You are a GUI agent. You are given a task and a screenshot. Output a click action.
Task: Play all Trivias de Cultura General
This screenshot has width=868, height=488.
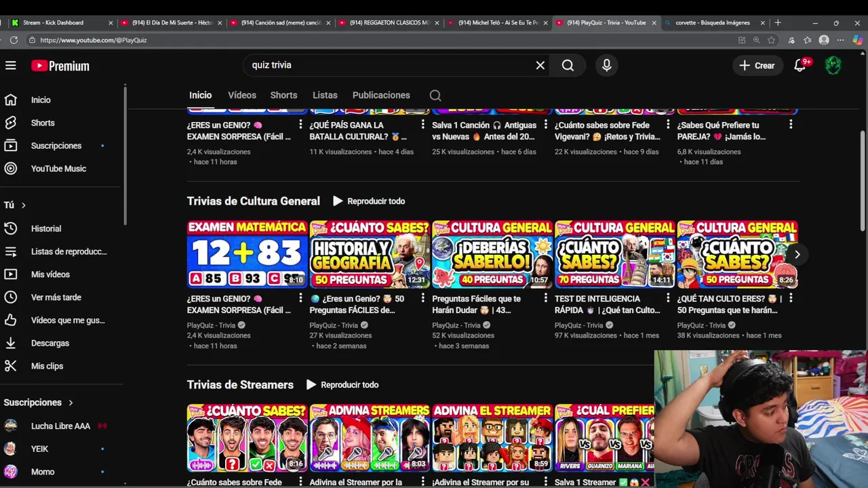coord(369,201)
